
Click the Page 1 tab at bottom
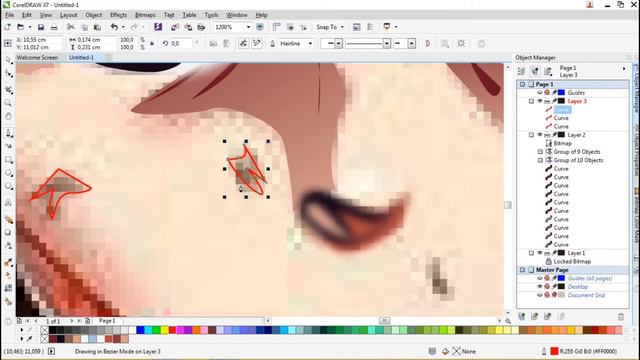107,321
